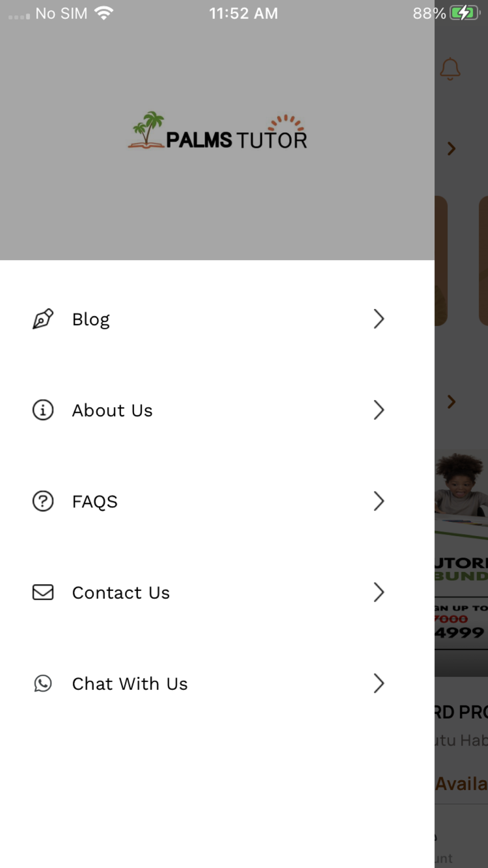Tap the FAQS question mark icon
This screenshot has height=868, width=488.
[x=43, y=501]
